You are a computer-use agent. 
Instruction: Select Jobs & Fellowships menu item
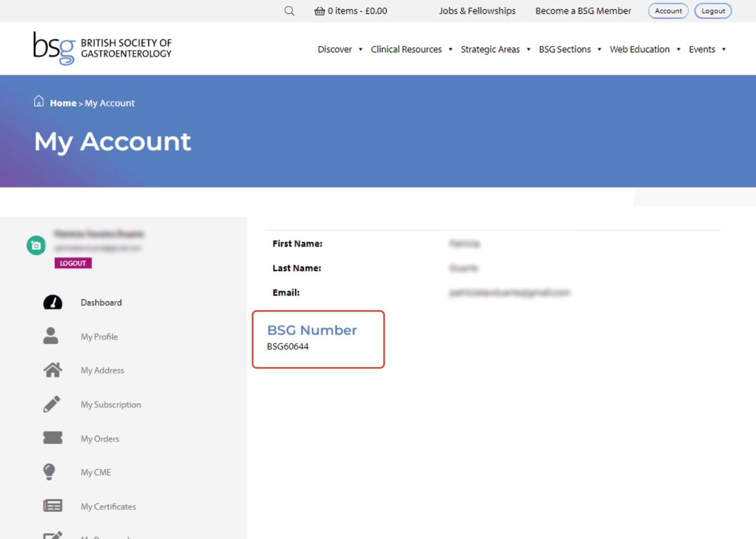point(477,11)
